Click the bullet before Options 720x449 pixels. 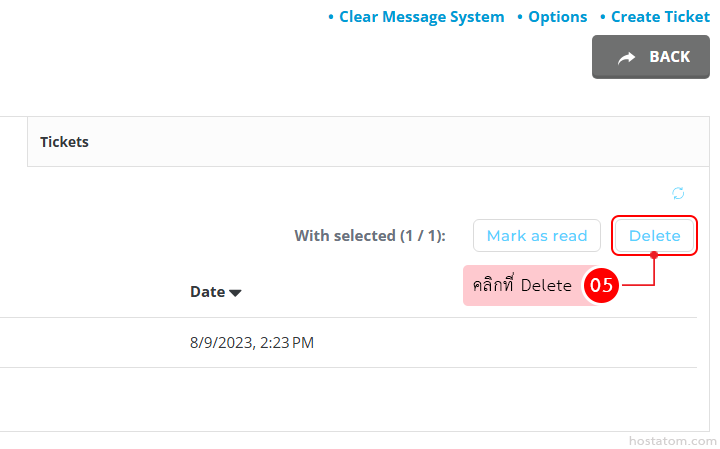point(520,17)
